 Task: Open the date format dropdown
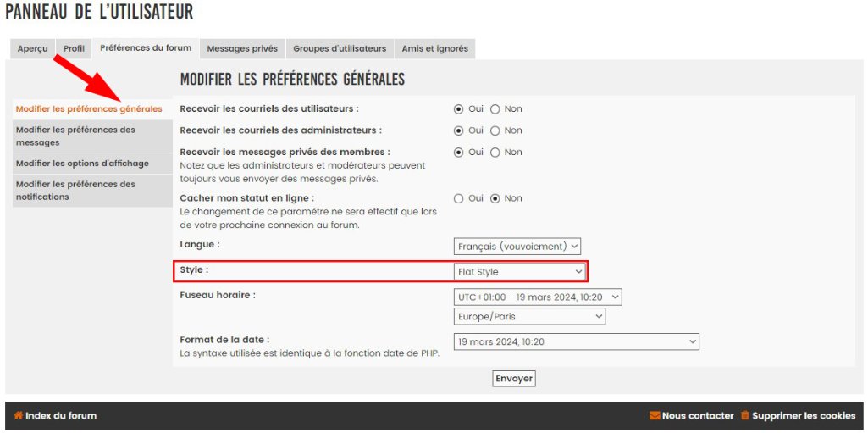pos(576,342)
